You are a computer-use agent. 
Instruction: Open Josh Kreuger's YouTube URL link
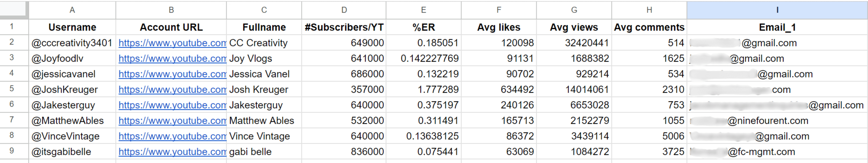pos(172,90)
